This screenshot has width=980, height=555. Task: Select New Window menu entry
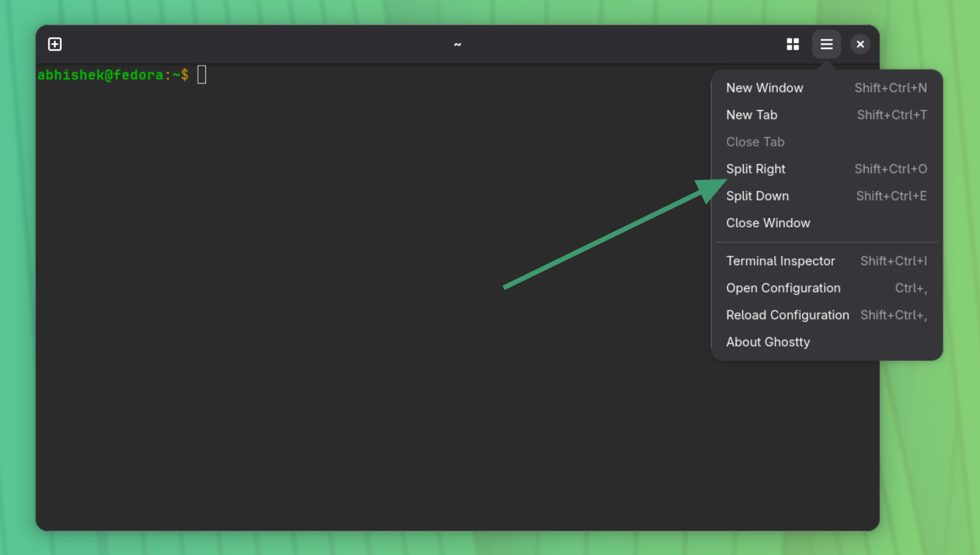pos(764,88)
